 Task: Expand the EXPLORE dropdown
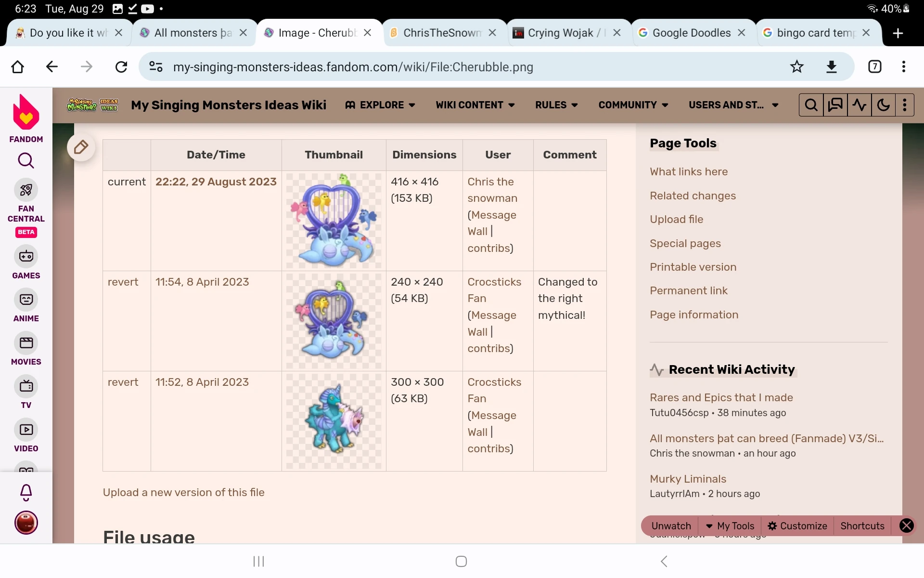pos(380,105)
